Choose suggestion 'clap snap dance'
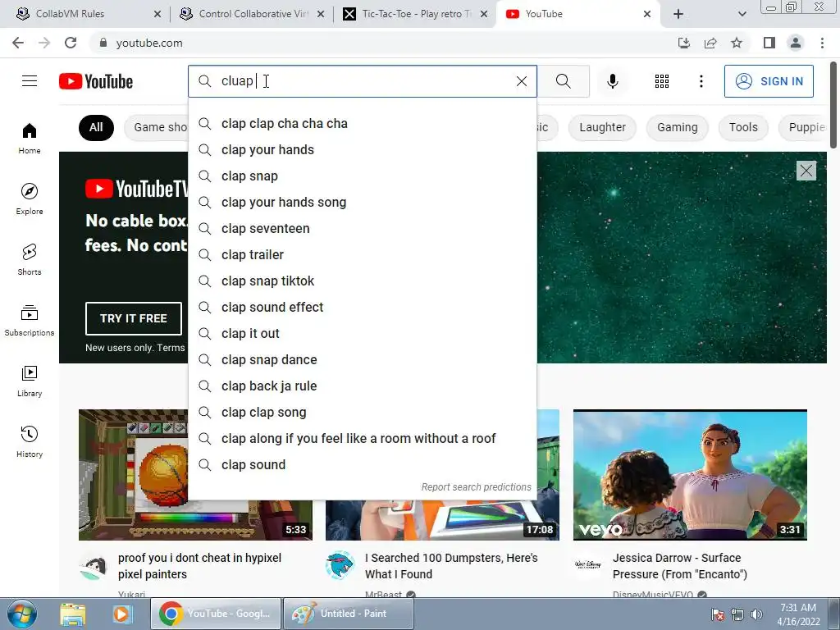This screenshot has height=630, width=840. pos(362,359)
